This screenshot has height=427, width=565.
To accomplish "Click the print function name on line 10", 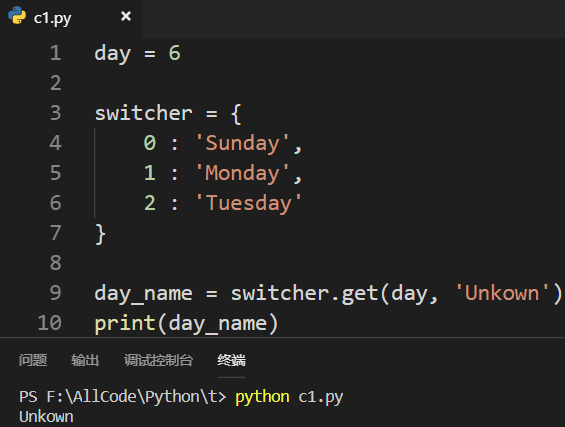I will (125, 324).
